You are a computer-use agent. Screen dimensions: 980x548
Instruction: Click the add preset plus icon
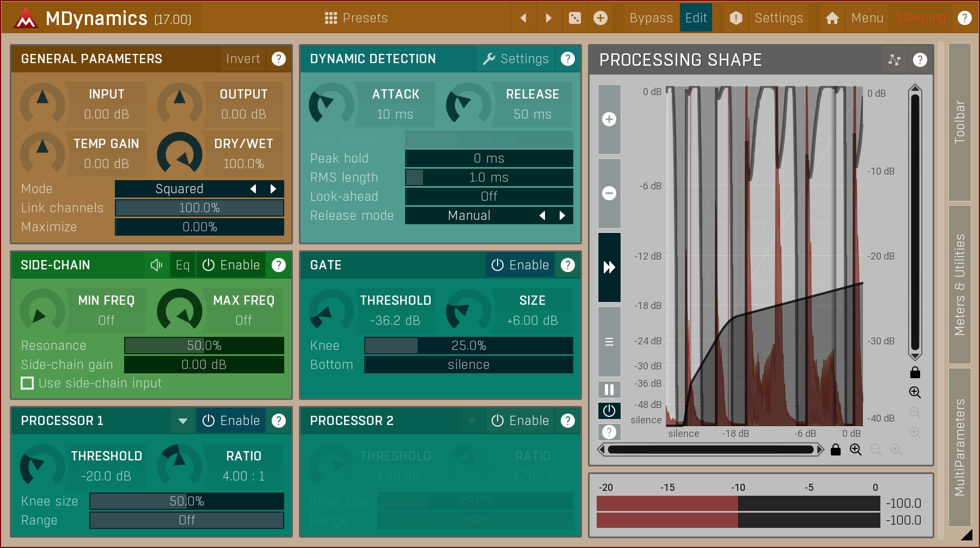coord(600,18)
